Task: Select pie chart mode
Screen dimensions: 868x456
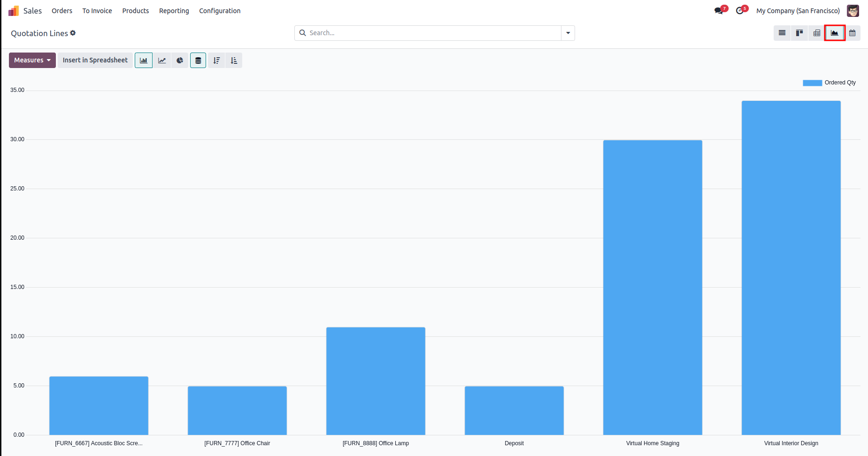Action: 180,61
